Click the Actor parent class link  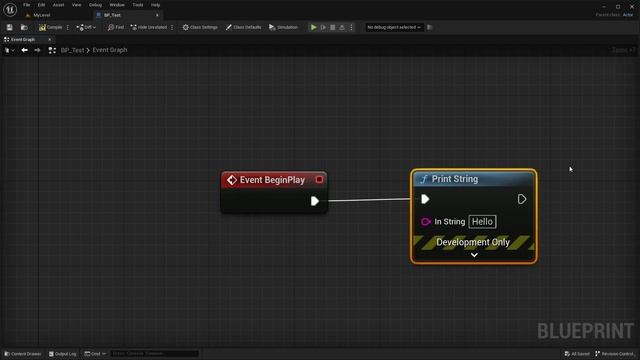[x=628, y=15]
